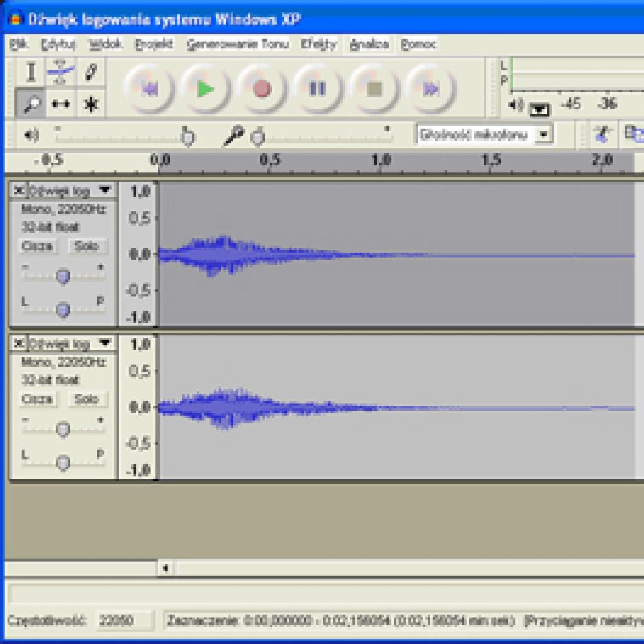Click the horizontal scrollbar's left arrow

pos(166,568)
